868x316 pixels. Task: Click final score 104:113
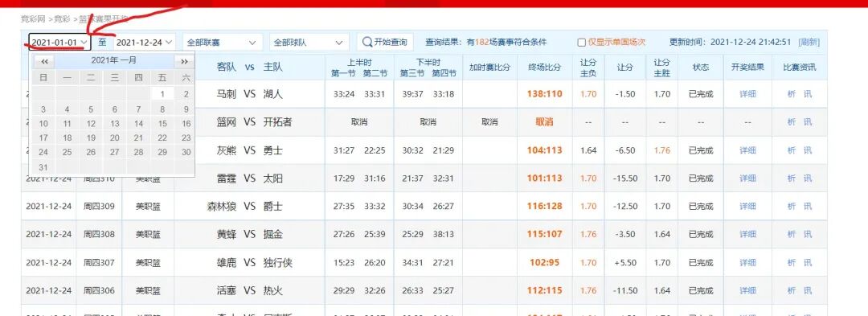point(545,150)
